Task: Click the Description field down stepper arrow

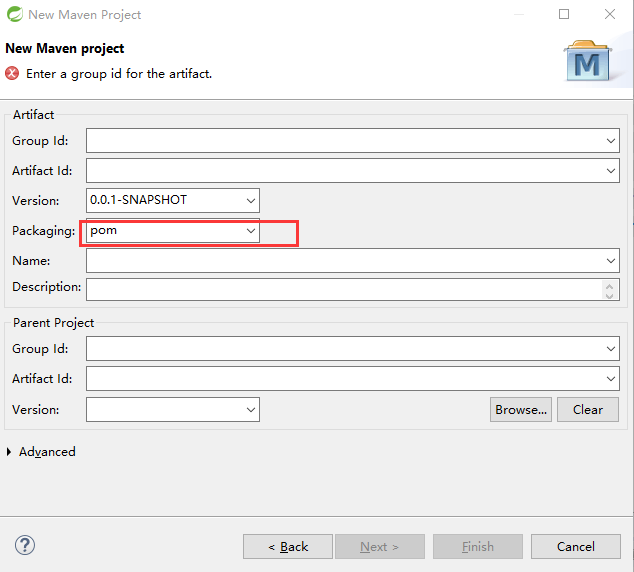Action: tap(610, 295)
